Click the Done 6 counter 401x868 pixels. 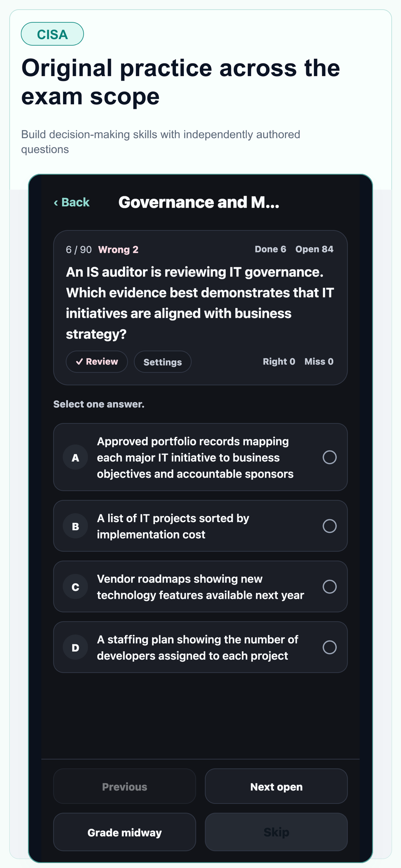tap(270, 249)
